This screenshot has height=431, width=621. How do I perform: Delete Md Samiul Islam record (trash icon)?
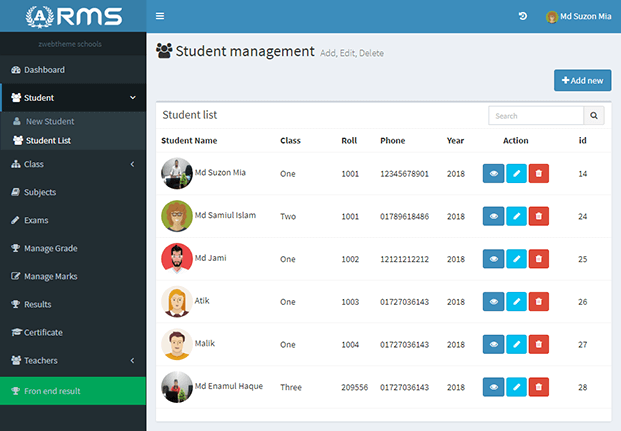539,216
